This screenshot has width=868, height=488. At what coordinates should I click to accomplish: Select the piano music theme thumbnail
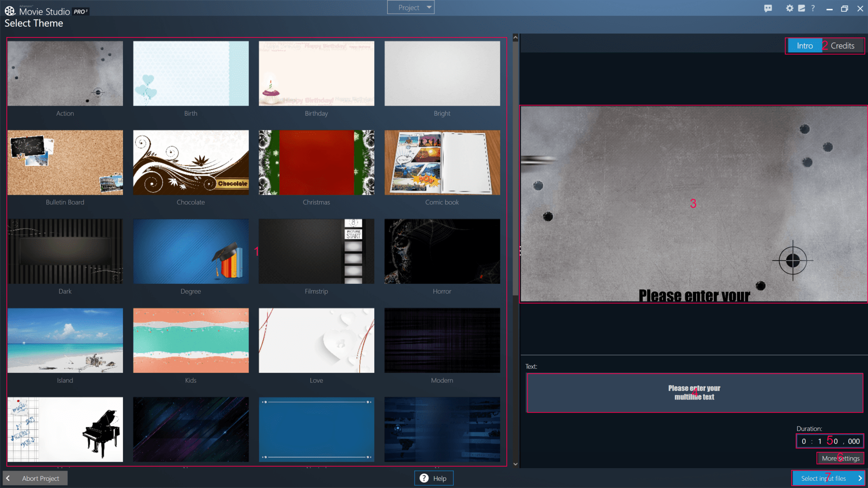65,430
